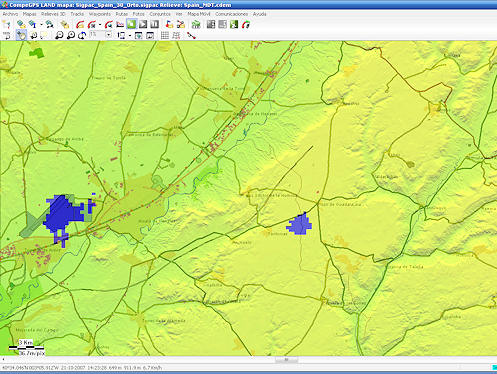Click the horizontal scrollbar thumb at bottom
The height and width of the screenshot is (374, 497).
point(286,360)
